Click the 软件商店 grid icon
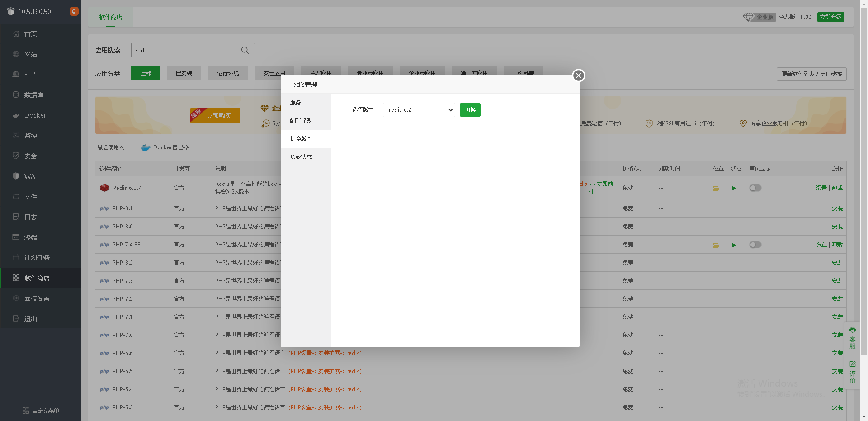The image size is (868, 421). coord(16,278)
